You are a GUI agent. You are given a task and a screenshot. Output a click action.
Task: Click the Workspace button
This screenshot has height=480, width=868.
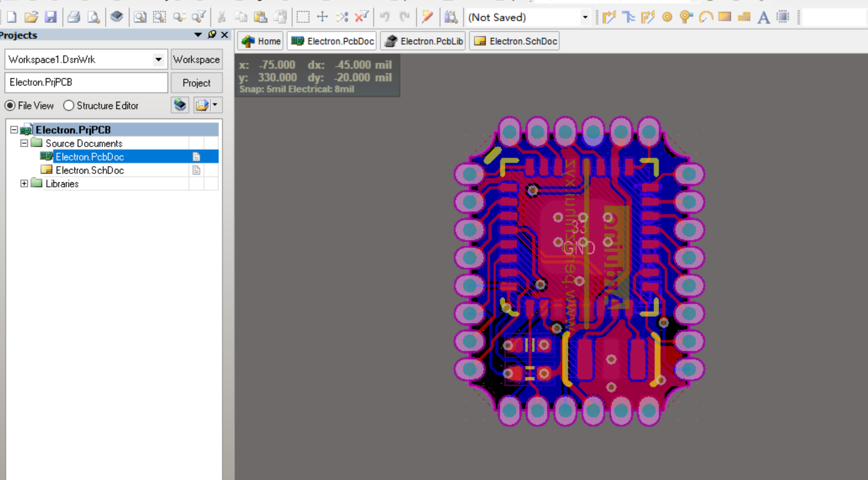tap(197, 59)
